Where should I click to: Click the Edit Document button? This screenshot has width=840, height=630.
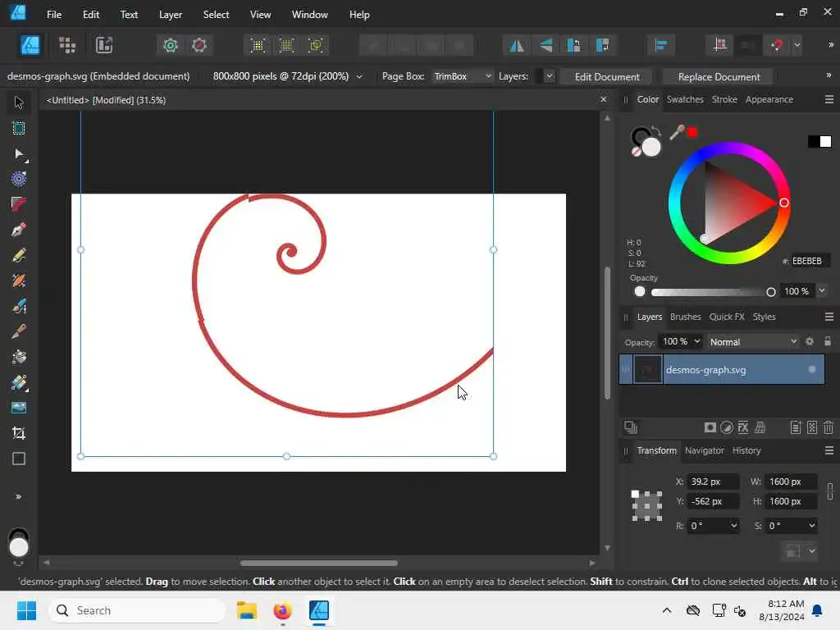(606, 76)
